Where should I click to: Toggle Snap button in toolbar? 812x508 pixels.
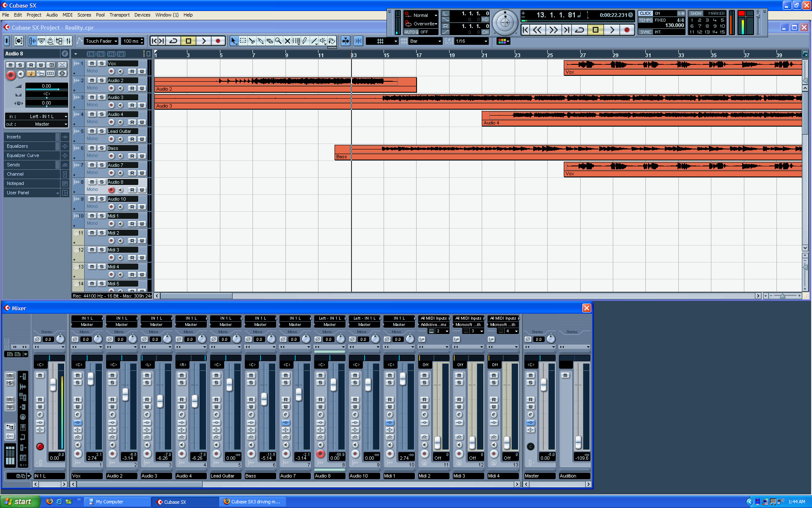[358, 41]
